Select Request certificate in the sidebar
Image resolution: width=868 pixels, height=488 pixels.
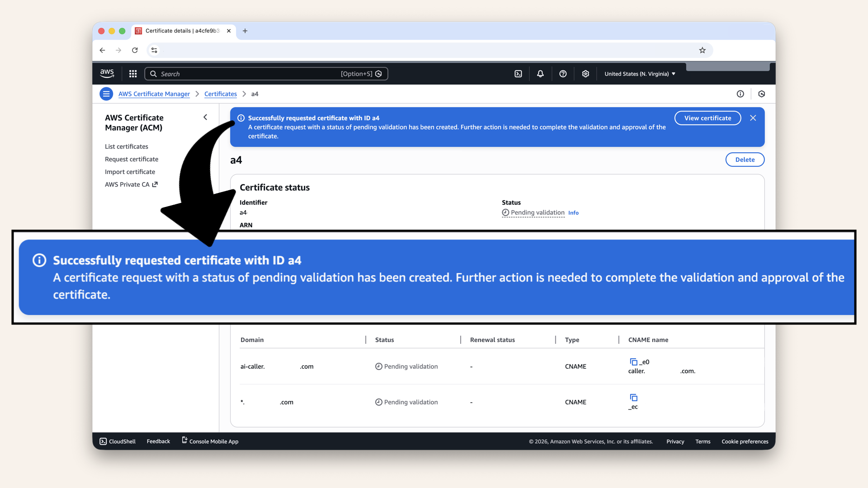coord(132,159)
